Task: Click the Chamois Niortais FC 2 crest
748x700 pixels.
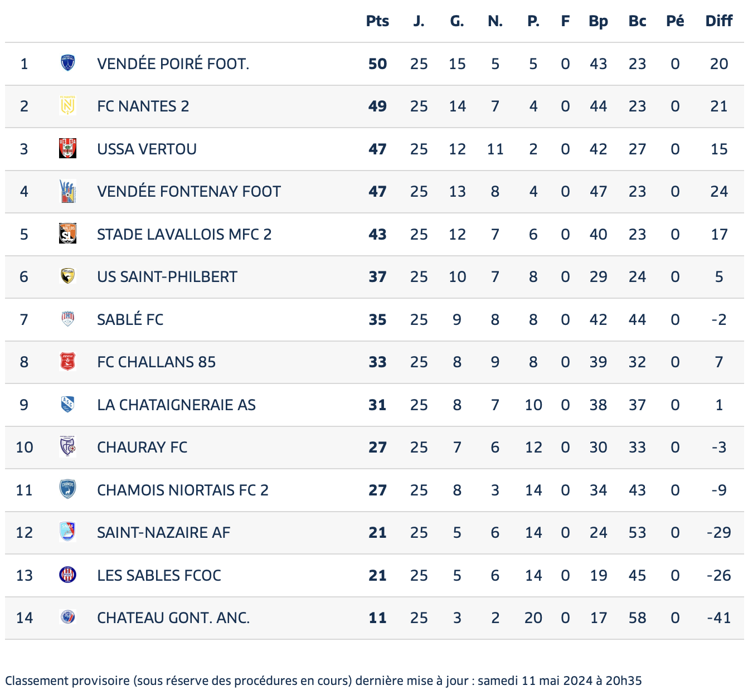Action: pyautogui.click(x=67, y=489)
